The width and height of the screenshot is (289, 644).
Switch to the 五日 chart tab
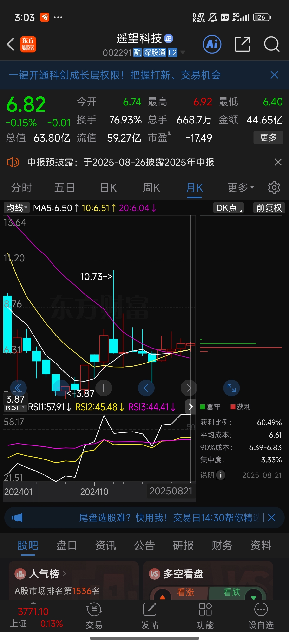(x=64, y=188)
